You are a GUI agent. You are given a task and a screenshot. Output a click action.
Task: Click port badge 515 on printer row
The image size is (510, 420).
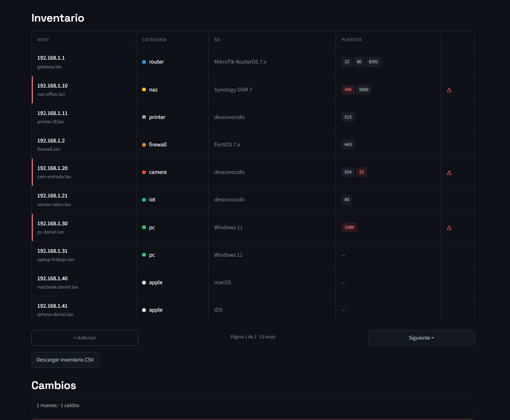[348, 117]
